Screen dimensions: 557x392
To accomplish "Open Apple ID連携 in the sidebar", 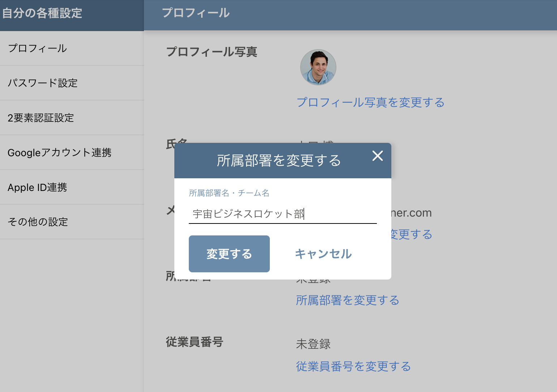I will [x=72, y=187].
